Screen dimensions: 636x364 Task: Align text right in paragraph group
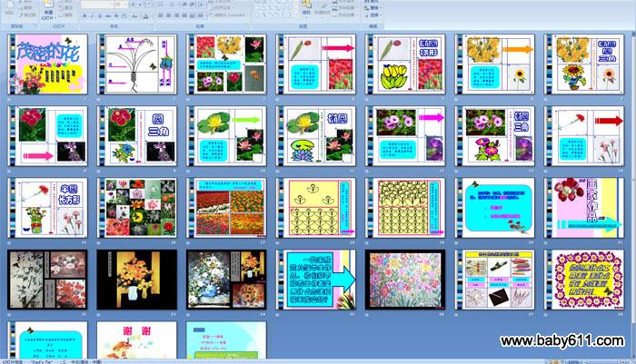coord(176,15)
